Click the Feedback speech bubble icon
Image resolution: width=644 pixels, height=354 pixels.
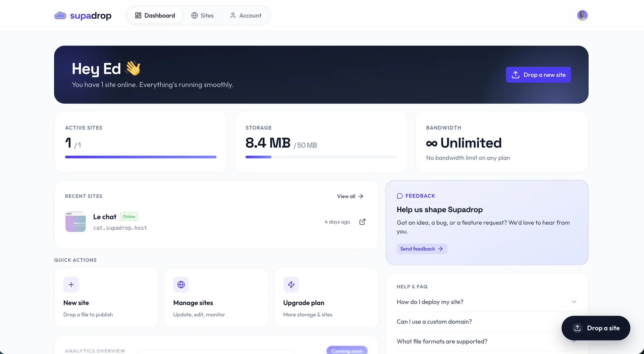coord(400,196)
